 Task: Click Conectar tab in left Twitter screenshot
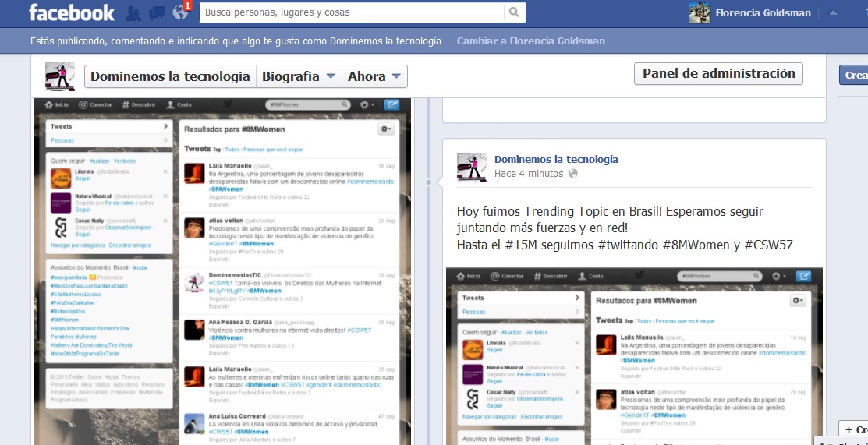(95, 104)
